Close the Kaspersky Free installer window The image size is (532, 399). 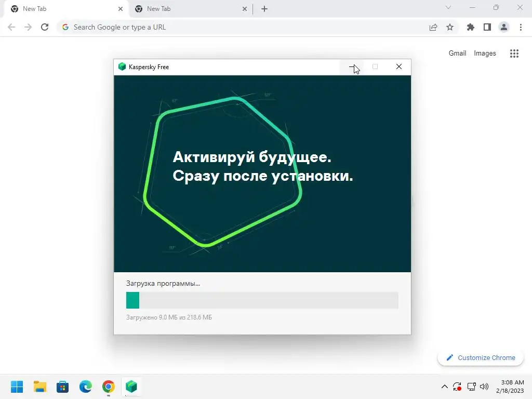399,67
